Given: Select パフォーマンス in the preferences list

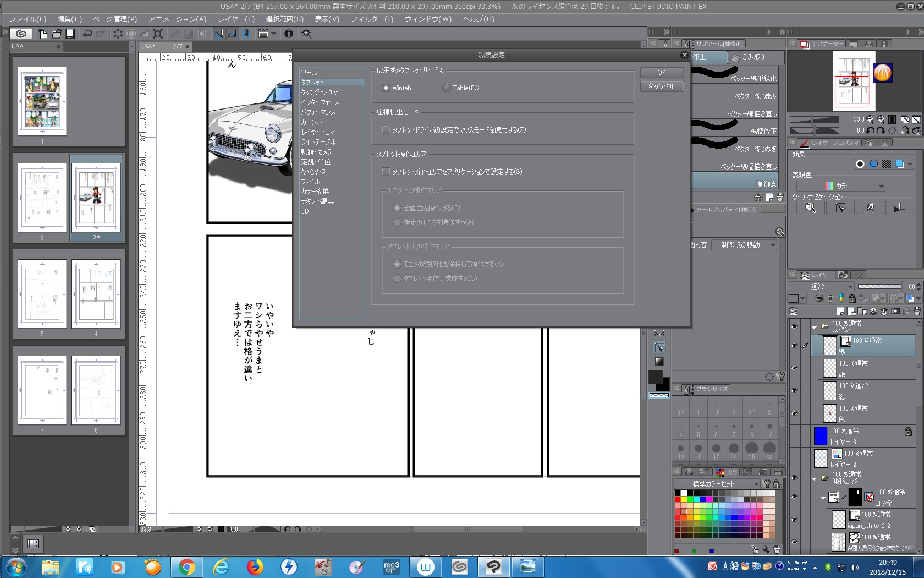Looking at the screenshot, I should (318, 112).
